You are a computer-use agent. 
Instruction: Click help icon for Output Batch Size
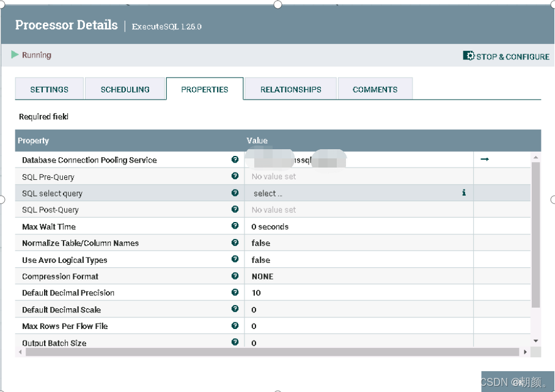(235, 342)
